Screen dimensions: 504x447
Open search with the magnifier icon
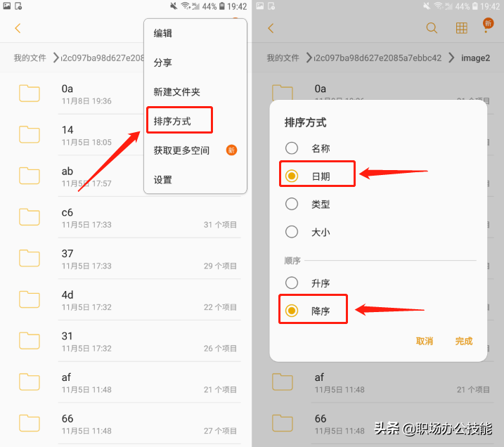pyautogui.click(x=432, y=28)
